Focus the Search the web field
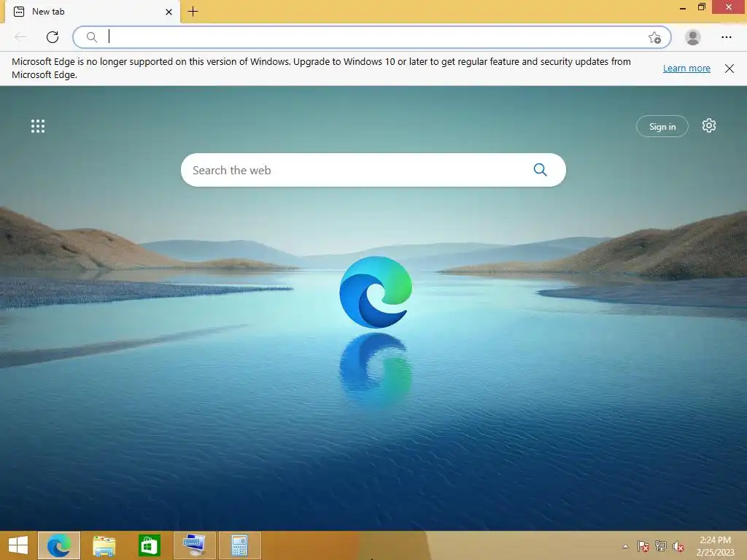 tap(373, 170)
